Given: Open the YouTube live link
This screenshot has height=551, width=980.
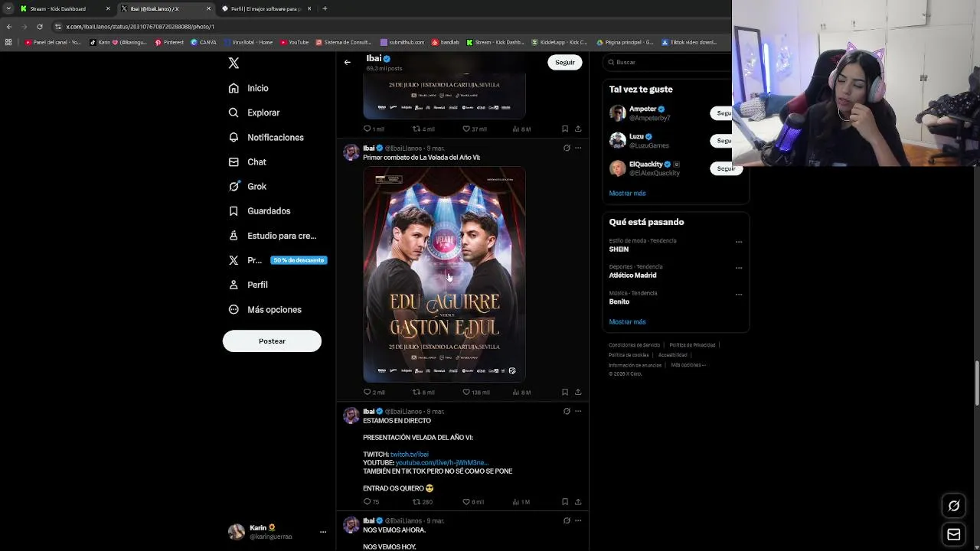Looking at the screenshot, I should 442,463.
